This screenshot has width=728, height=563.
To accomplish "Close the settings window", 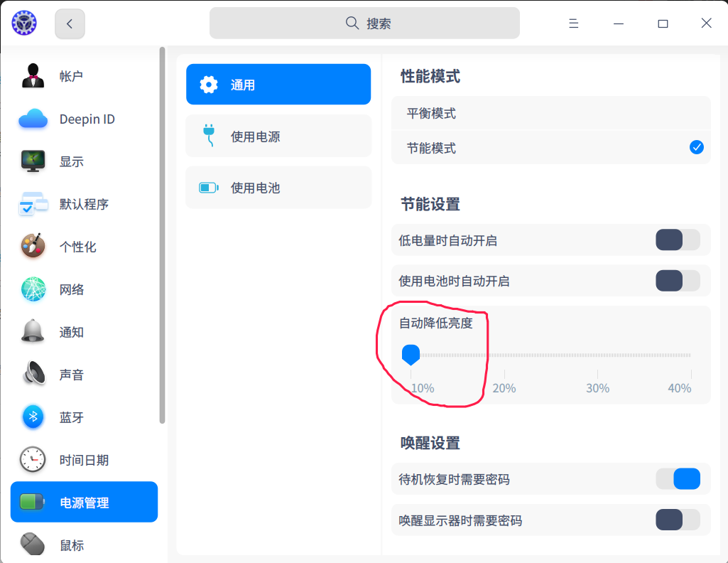I will (707, 23).
